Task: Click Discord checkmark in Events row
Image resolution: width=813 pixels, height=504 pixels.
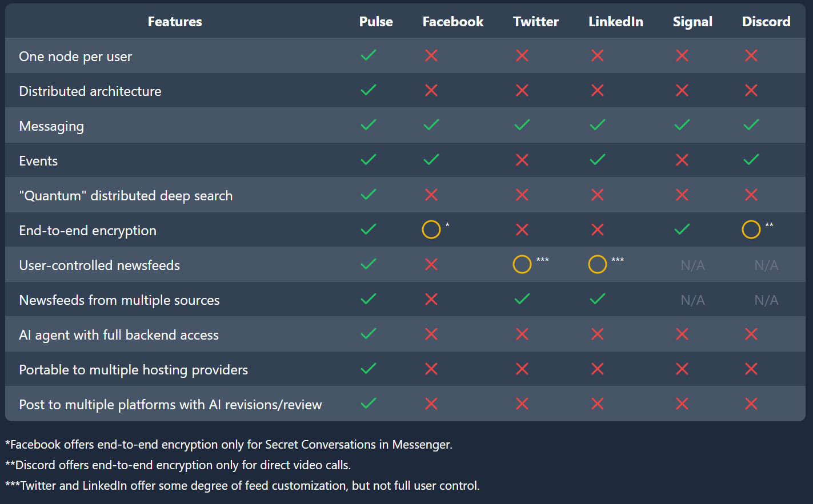Action: click(x=751, y=160)
